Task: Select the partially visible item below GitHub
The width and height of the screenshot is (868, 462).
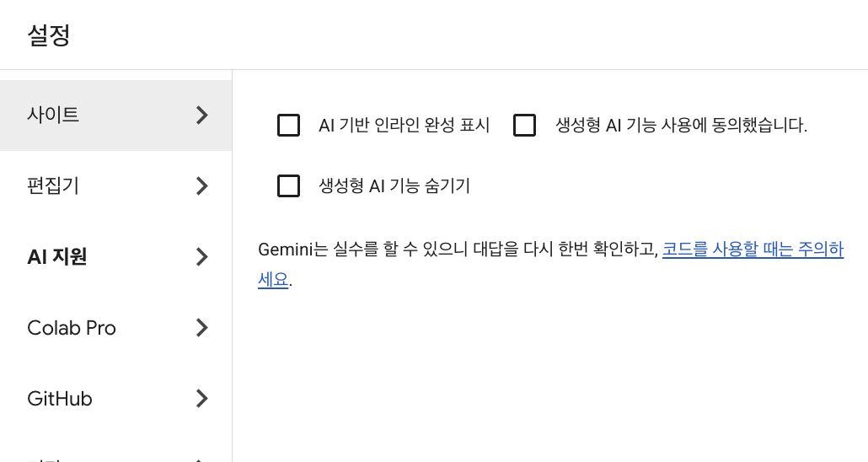Action: click(115, 455)
